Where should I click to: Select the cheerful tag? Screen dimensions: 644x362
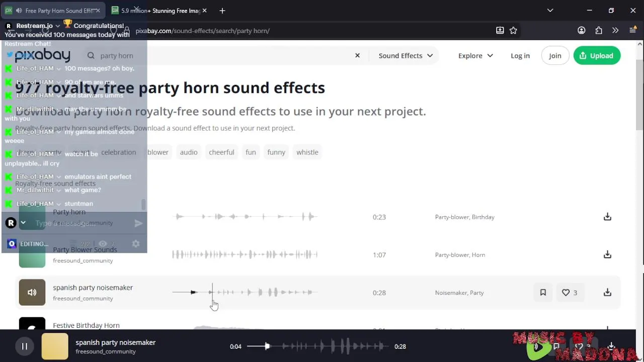pos(221,152)
